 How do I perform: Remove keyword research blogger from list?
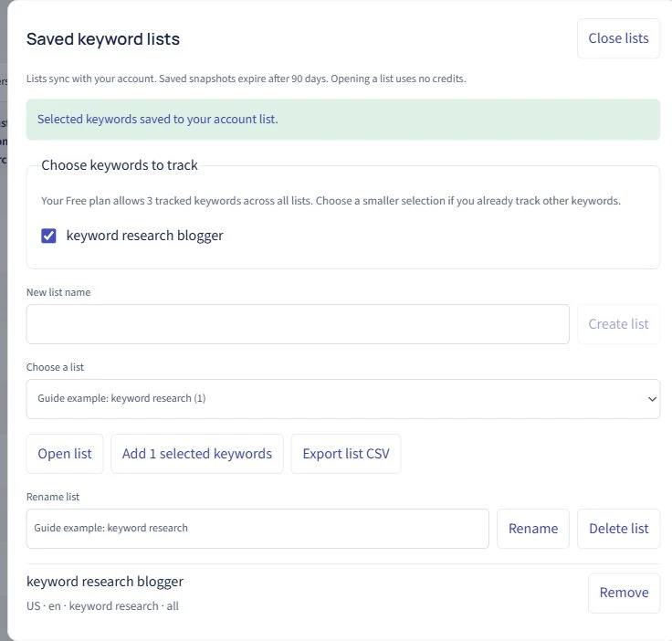(x=624, y=593)
